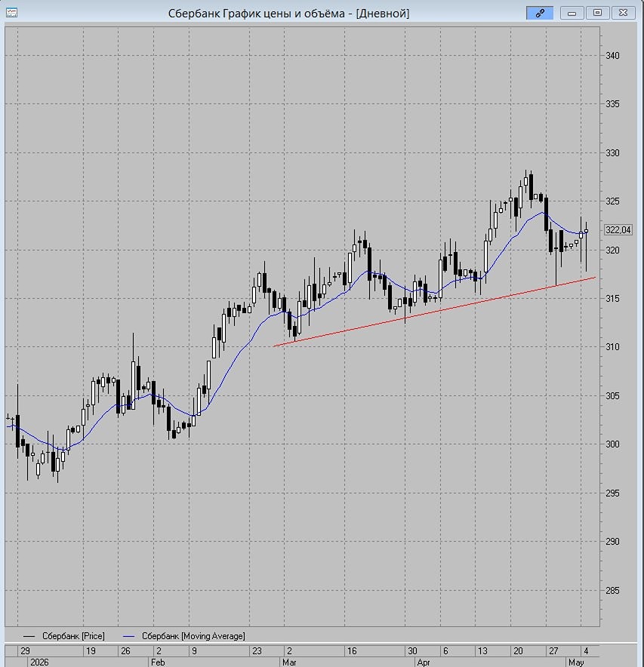Click the 2026 year label

pos(39,662)
